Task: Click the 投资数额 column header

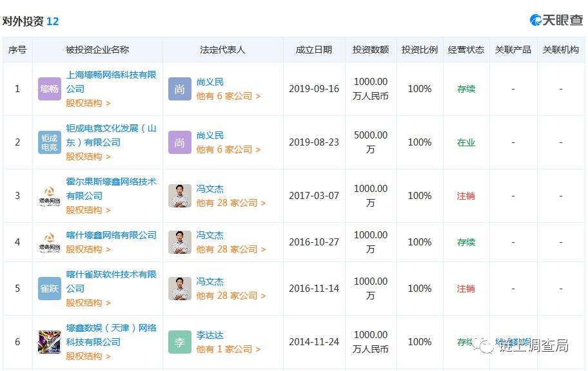Action: [371, 50]
